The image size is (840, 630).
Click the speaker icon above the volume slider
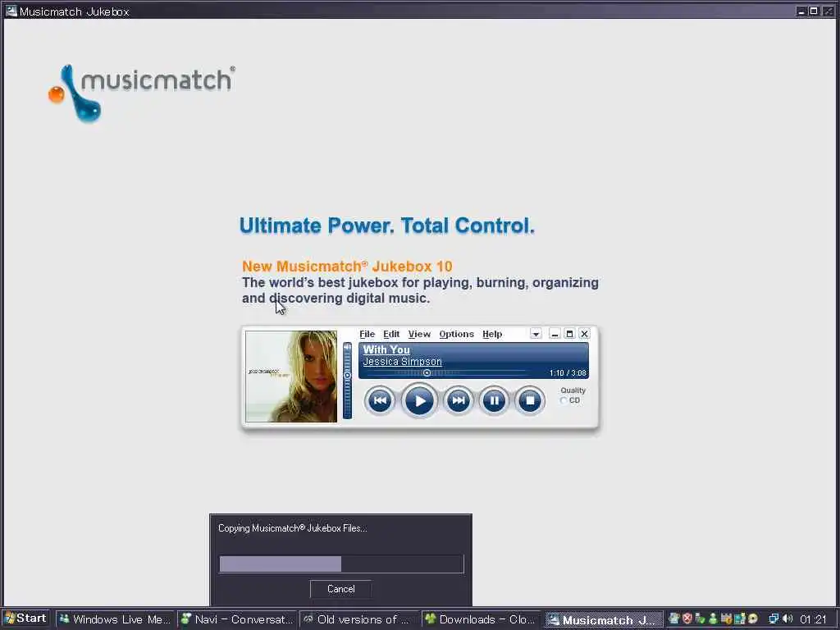(347, 347)
